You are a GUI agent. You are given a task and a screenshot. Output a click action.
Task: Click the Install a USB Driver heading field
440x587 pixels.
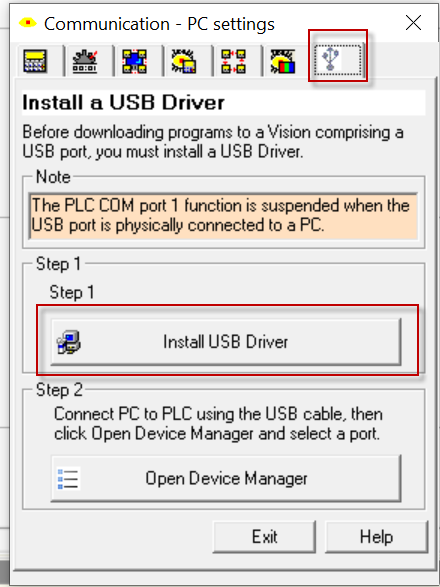(x=224, y=103)
